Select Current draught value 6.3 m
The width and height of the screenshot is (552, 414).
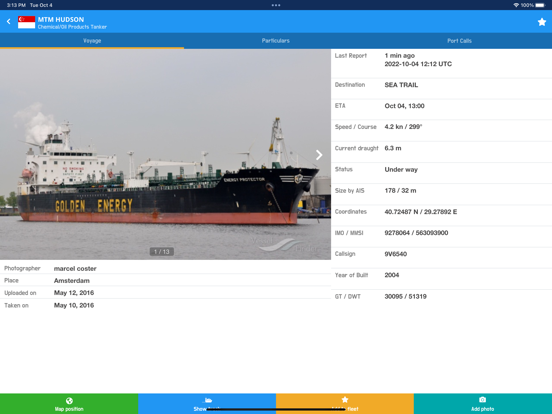point(393,148)
